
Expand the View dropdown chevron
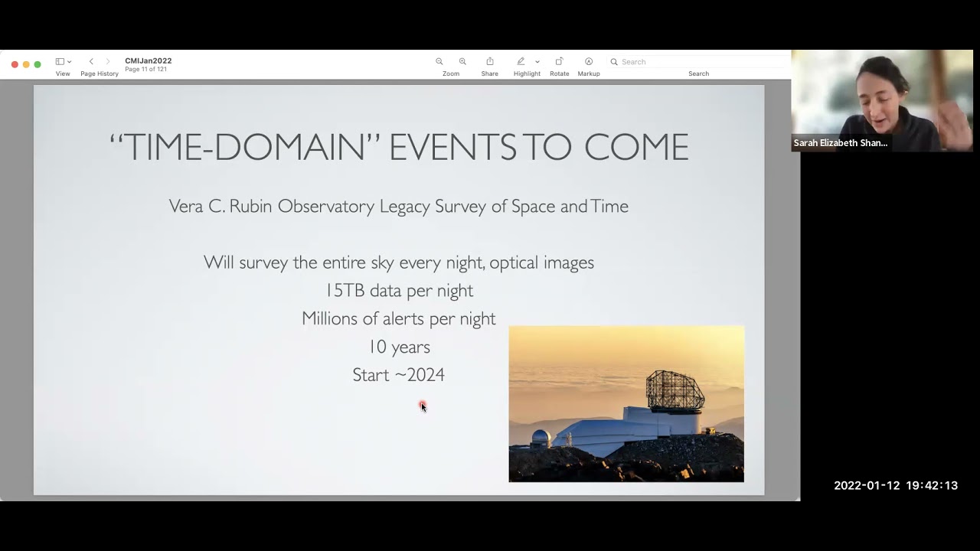tap(70, 62)
